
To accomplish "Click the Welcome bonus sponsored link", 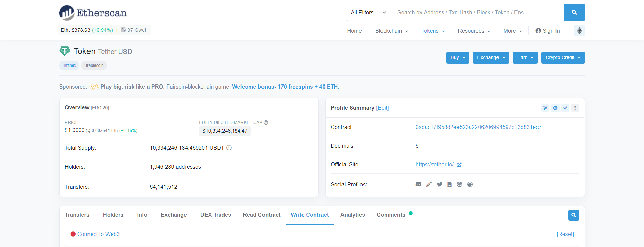I will [x=286, y=87].
